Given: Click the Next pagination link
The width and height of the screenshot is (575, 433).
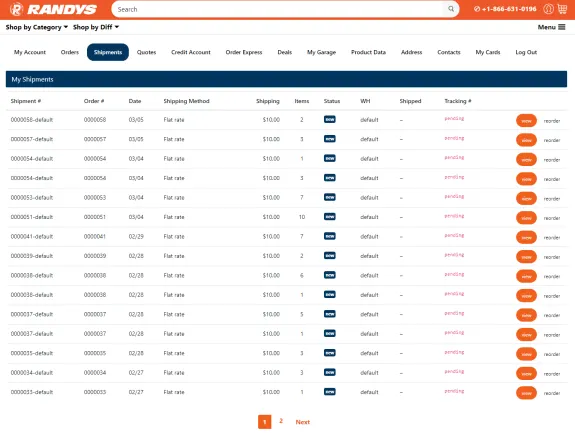Looking at the screenshot, I should (x=303, y=422).
